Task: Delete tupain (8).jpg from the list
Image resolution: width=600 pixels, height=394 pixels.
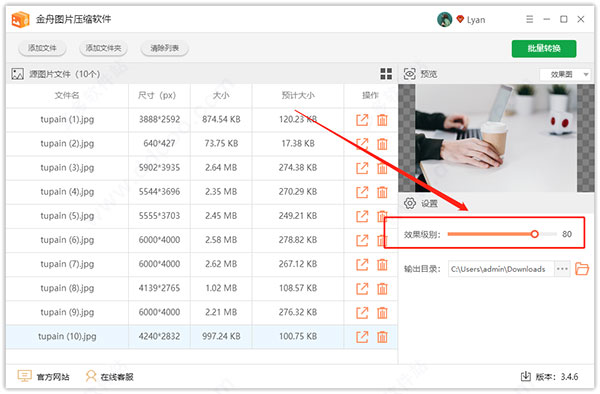Action: pyautogui.click(x=382, y=289)
